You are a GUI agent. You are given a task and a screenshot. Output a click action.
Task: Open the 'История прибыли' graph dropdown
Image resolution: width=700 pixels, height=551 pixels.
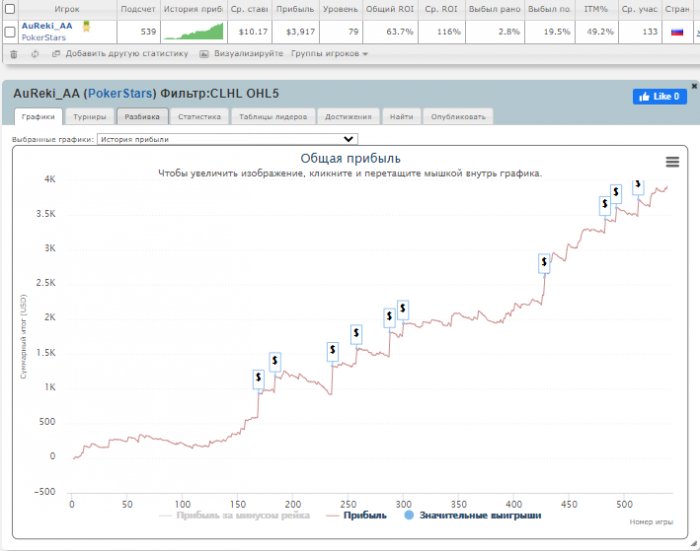[227, 140]
